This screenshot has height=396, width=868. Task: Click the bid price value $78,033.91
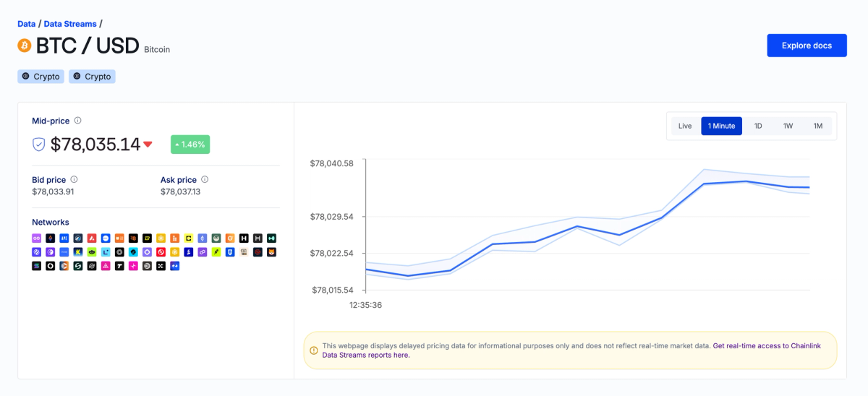pos(54,191)
